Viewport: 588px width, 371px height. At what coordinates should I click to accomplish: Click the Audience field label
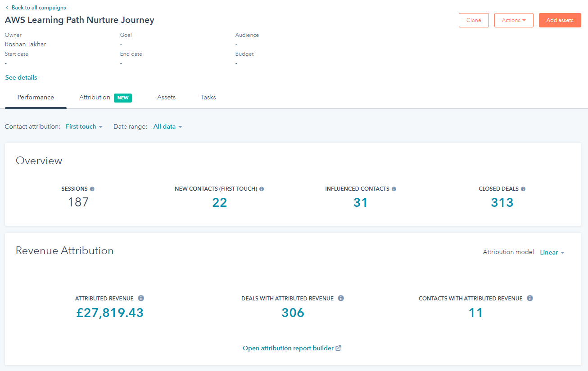pyautogui.click(x=247, y=35)
